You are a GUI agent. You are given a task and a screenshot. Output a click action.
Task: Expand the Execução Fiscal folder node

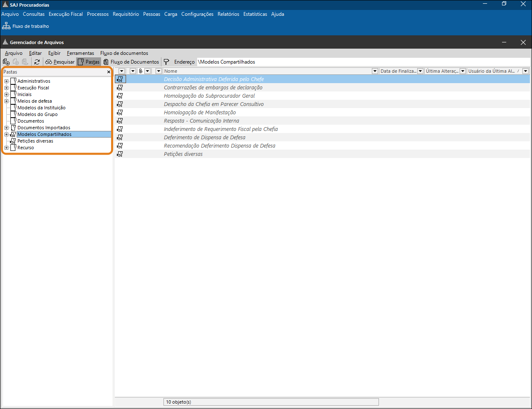6,88
